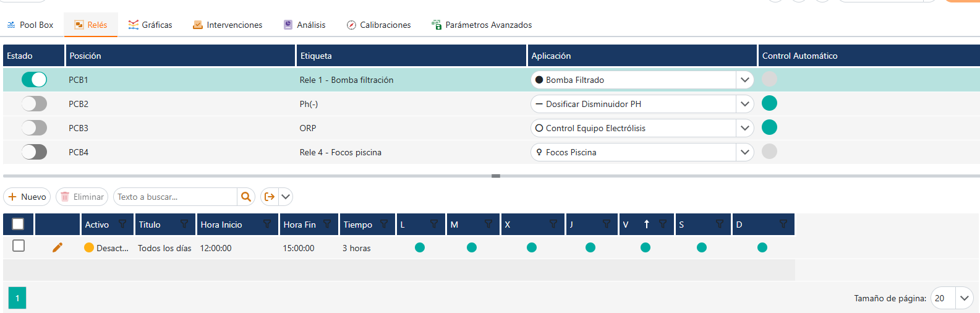
Task: Click PCB4 automatic control grey indicator
Action: pyautogui.click(x=769, y=152)
